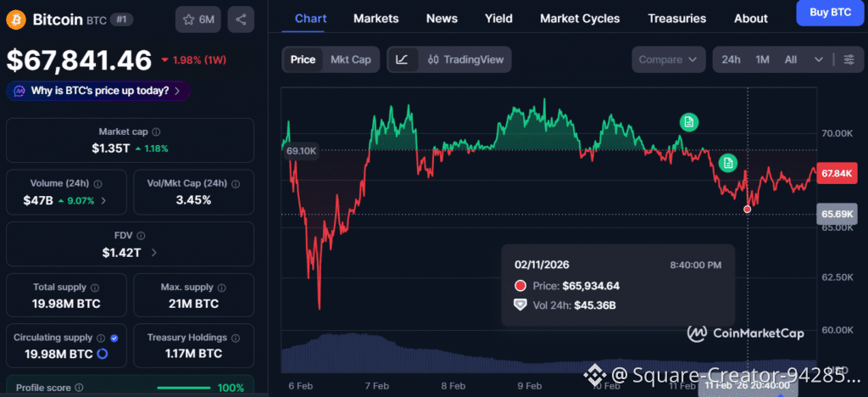Click info icon next to Treasury Holdings

236,338
